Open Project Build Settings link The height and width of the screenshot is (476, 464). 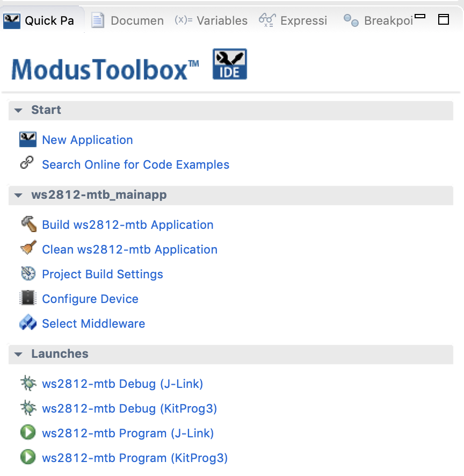103,274
